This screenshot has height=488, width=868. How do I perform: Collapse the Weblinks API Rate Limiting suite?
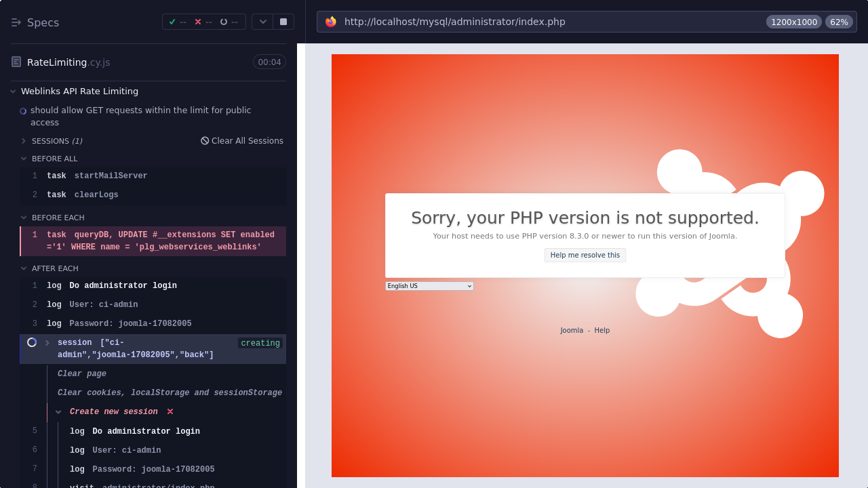(13, 91)
